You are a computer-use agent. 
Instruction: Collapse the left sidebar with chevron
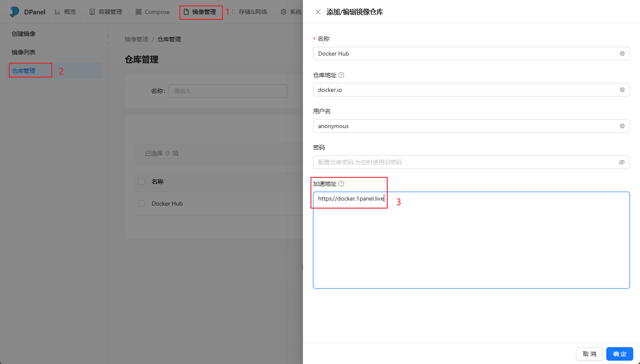[108, 36]
